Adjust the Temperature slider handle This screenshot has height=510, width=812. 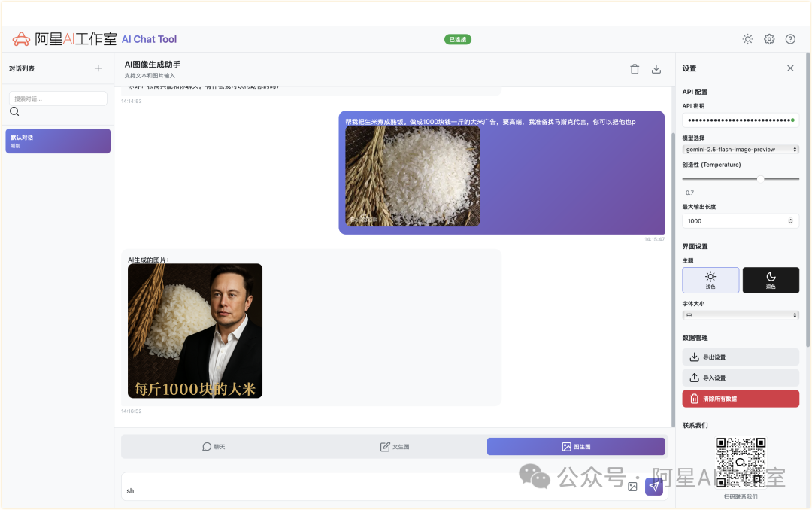pyautogui.click(x=760, y=179)
